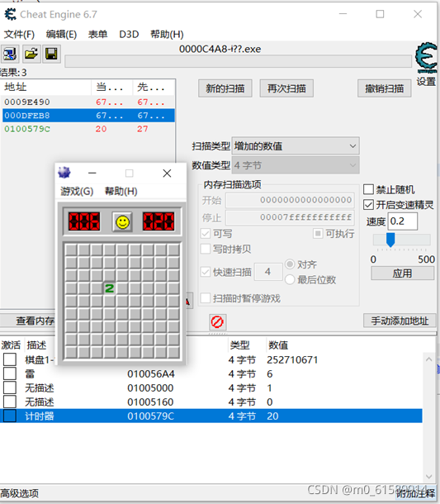440x504 pixels.
Task: Open the 编辑(E) menu
Action: 61,34
